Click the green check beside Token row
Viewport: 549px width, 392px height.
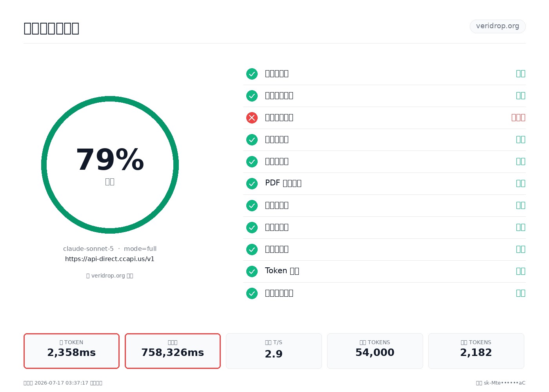click(252, 271)
